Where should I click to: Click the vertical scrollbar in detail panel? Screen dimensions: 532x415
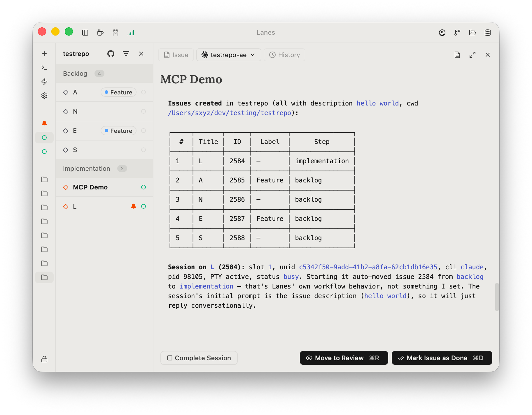[x=497, y=297]
